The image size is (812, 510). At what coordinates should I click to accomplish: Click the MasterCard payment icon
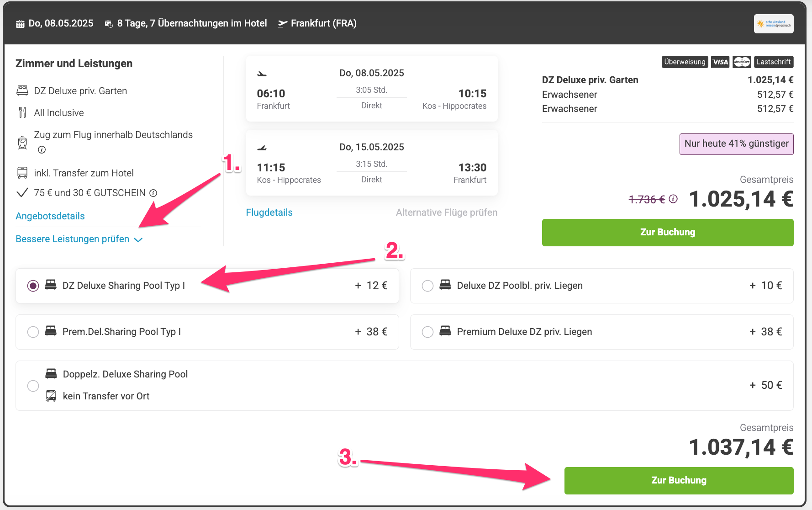(x=742, y=62)
